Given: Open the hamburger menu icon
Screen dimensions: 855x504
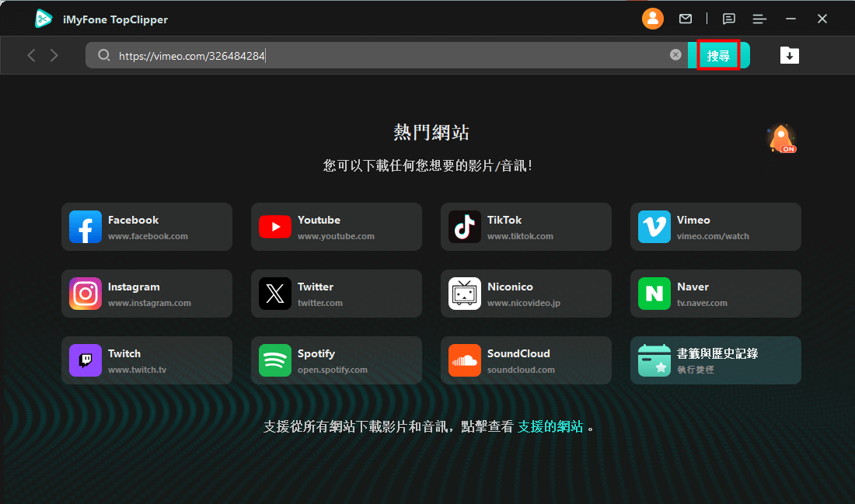Looking at the screenshot, I should point(759,19).
